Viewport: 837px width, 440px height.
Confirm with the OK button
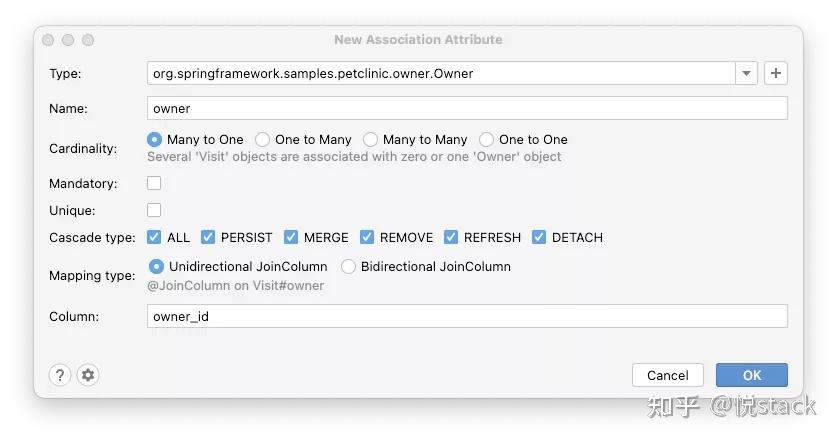pos(752,375)
